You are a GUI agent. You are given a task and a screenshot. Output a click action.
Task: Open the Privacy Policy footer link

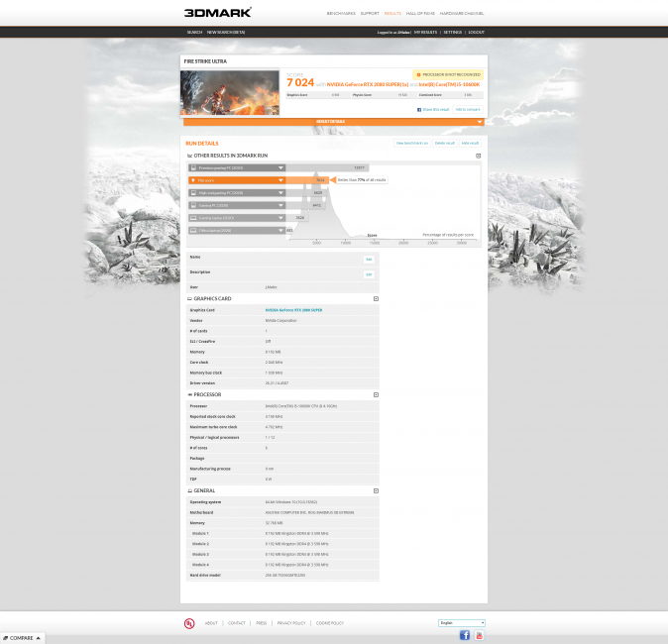(291, 623)
